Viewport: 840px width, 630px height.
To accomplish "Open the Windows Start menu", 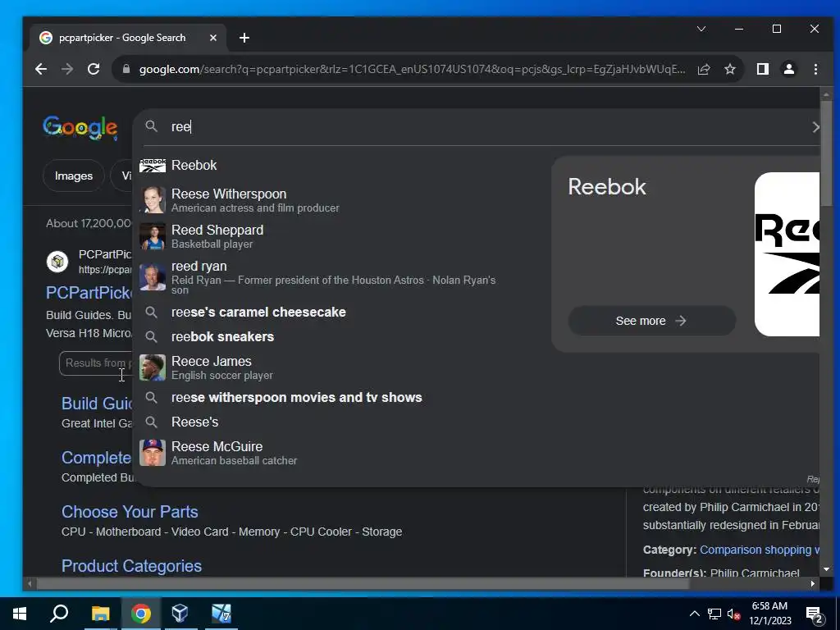I will pos(20,614).
